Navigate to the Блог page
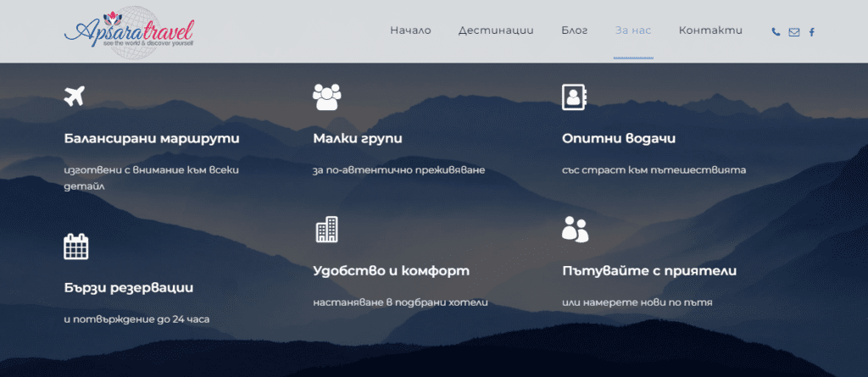The image size is (868, 377). point(574,30)
